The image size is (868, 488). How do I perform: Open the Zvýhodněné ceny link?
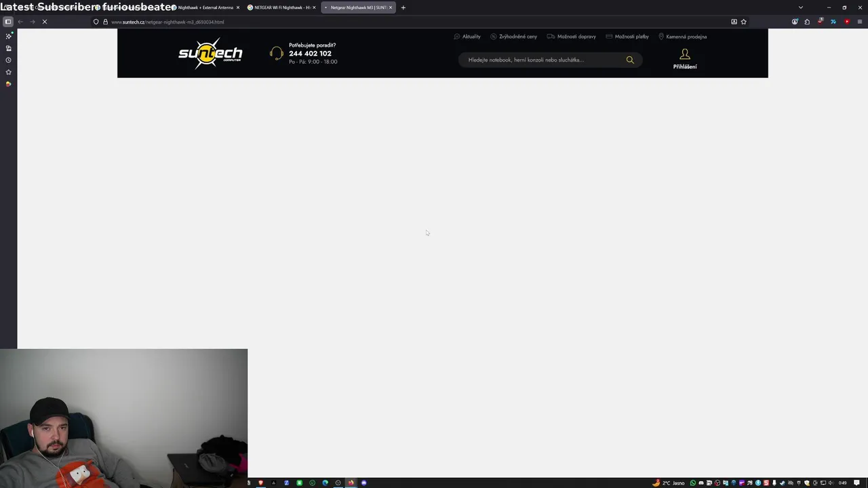coord(514,37)
